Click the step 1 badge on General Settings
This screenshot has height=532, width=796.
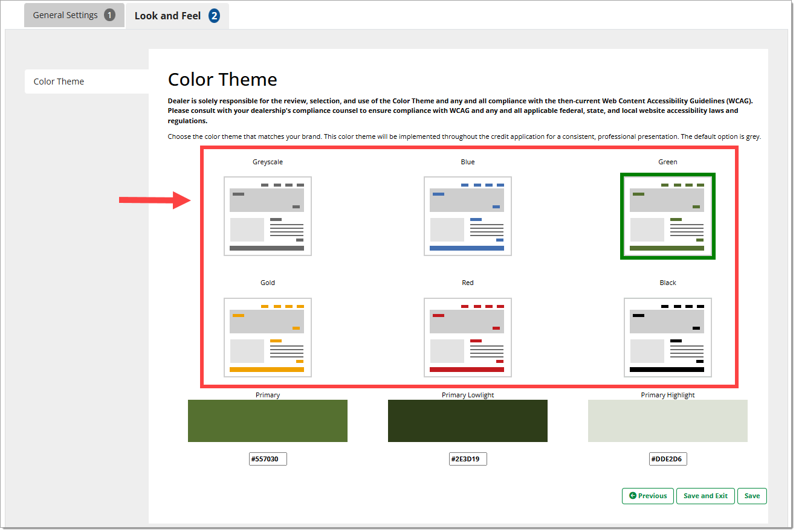pos(109,15)
